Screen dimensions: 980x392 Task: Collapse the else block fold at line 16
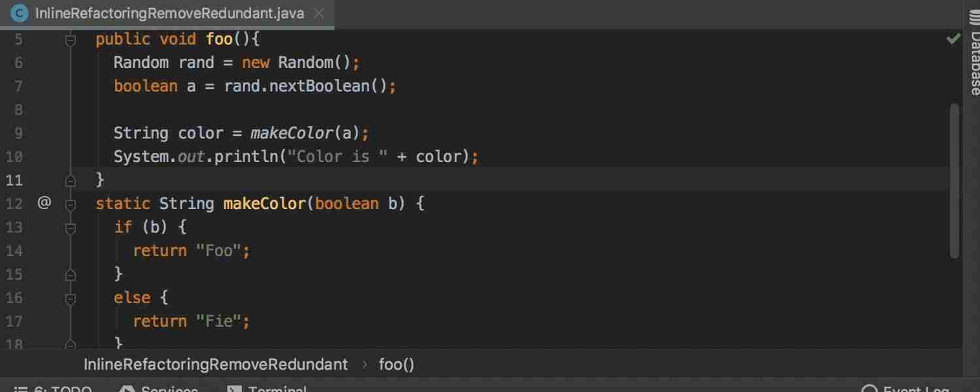pos(71,299)
